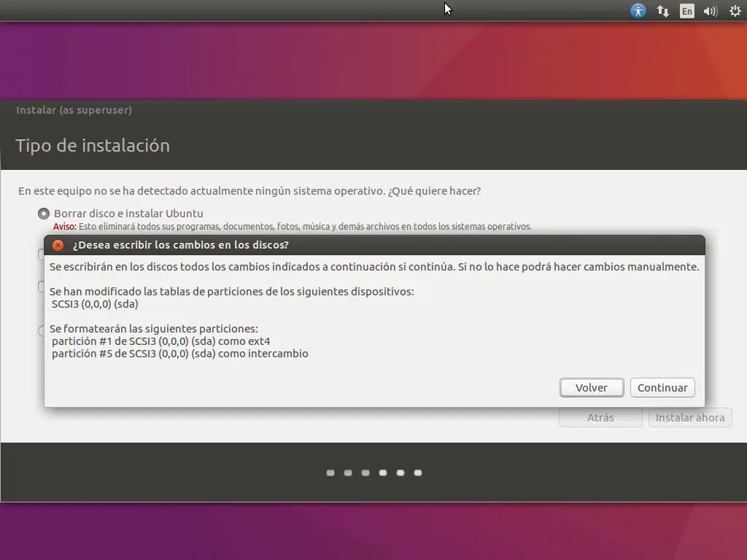Viewport: 747px width, 560px height.
Task: Open the sound volume indicator
Action: (x=711, y=11)
